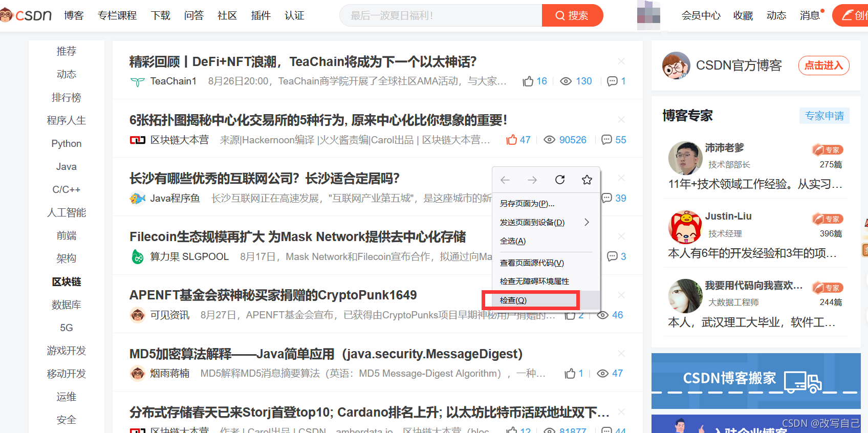Click eye icon showing 90526 views

pyautogui.click(x=549, y=140)
